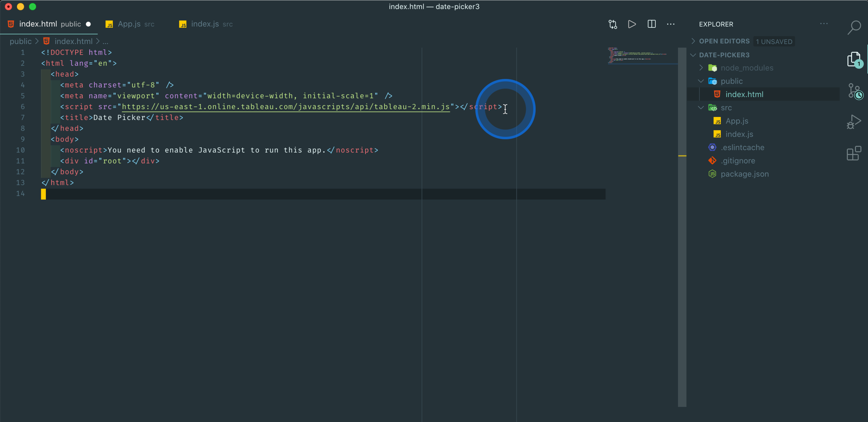The width and height of the screenshot is (868, 422).
Task: Click the Split Editor icon
Action: click(651, 24)
